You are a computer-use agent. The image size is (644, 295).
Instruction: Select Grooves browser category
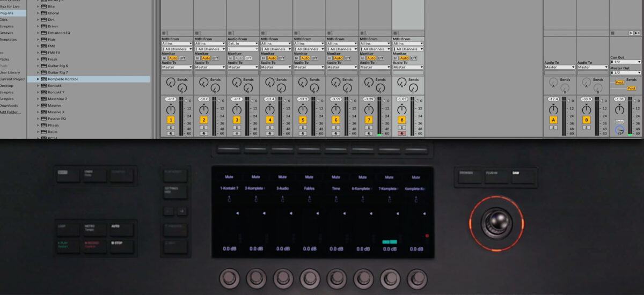[6, 33]
